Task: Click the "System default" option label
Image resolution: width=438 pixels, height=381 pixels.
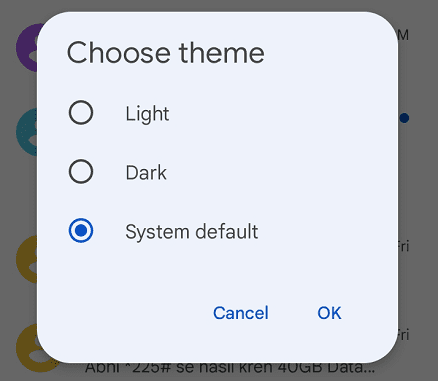Action: pyautogui.click(x=192, y=232)
